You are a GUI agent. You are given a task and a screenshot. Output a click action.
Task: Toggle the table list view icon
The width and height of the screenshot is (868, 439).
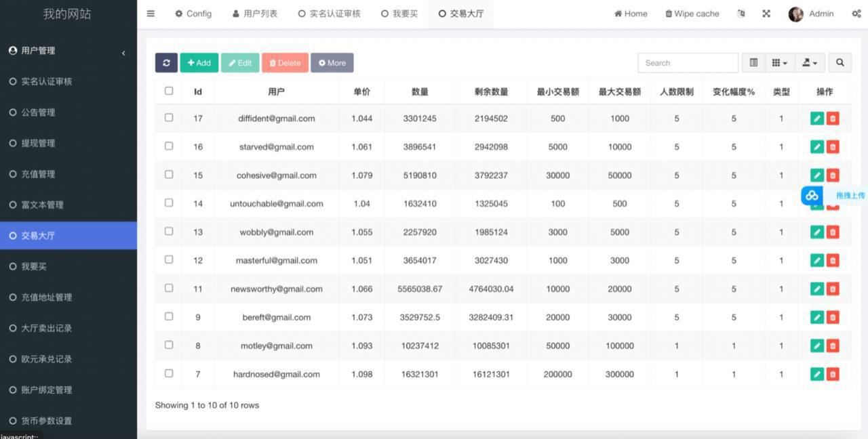pos(753,63)
